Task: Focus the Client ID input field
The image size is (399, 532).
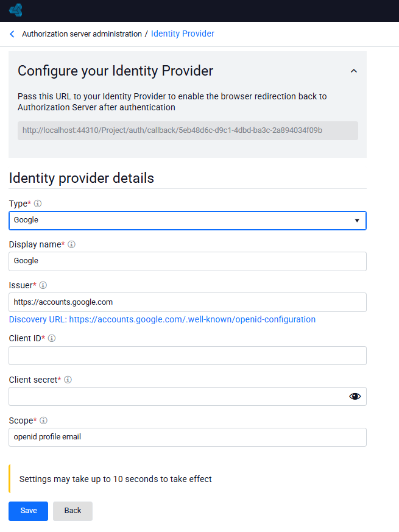Action: click(x=188, y=355)
